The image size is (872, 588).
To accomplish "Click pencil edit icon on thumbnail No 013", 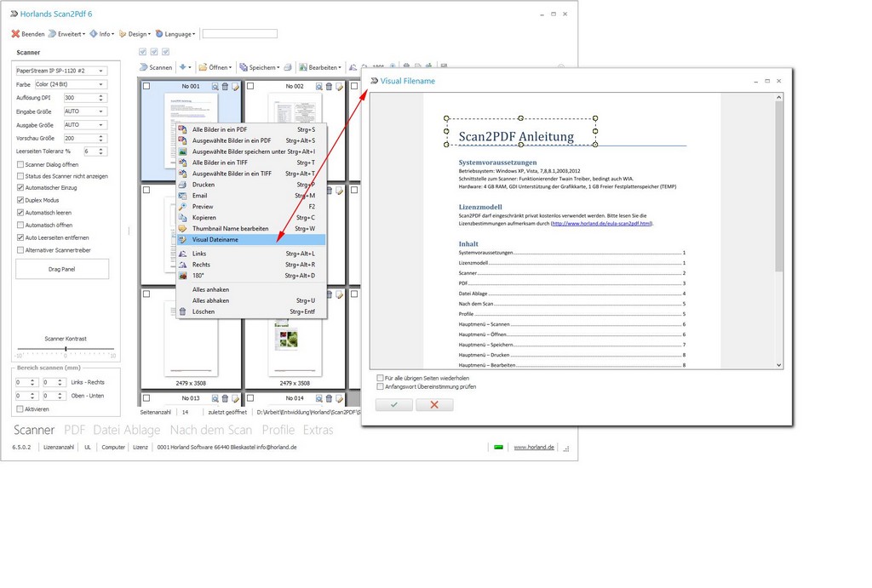I will click(235, 398).
